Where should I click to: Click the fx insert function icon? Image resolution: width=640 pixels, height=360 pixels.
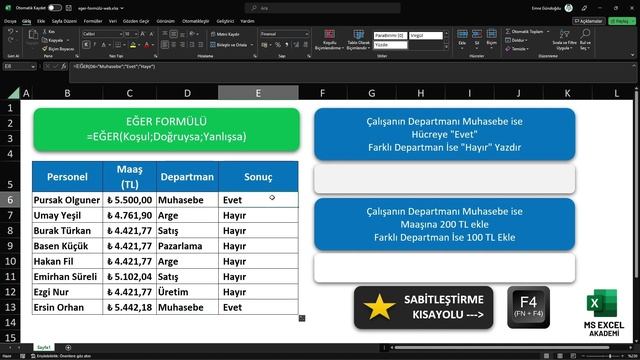point(64,66)
